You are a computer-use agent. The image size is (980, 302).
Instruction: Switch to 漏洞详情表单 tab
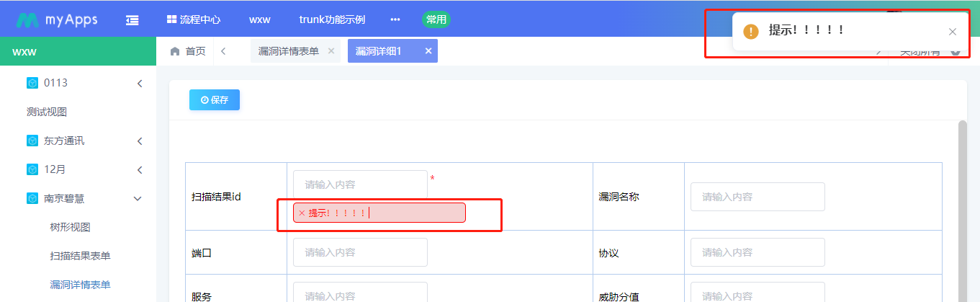[x=288, y=51]
